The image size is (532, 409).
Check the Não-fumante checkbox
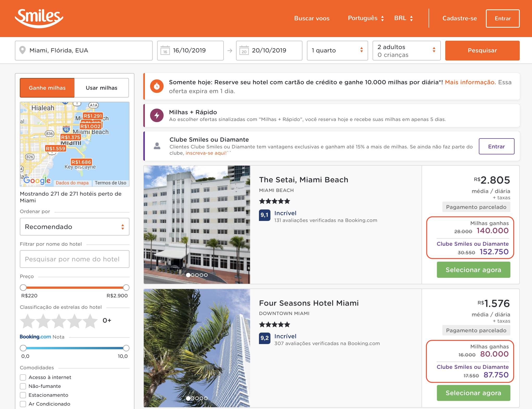point(23,386)
